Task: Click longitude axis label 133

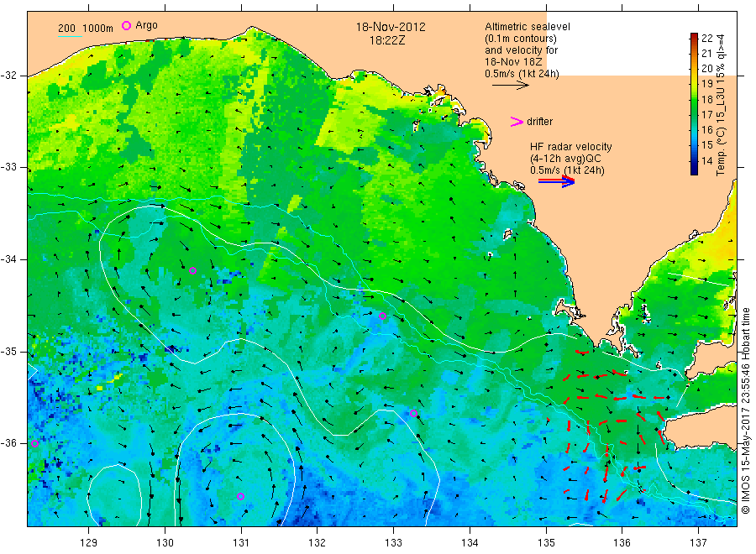Action: [x=393, y=542]
